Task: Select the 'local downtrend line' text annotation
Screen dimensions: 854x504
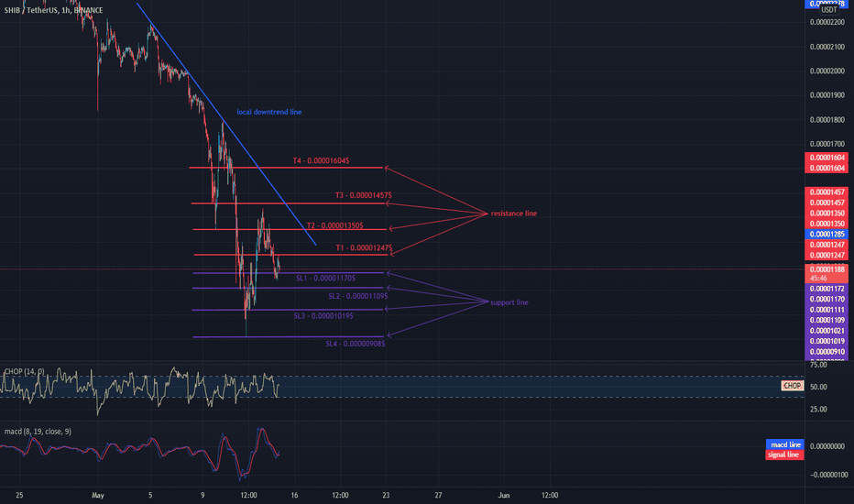Action: [x=269, y=112]
